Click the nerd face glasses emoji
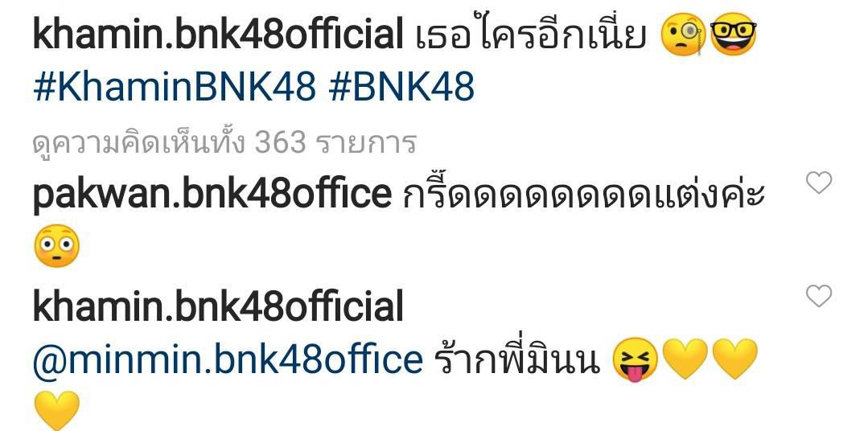This screenshot has height=431, width=868. pos(733,35)
